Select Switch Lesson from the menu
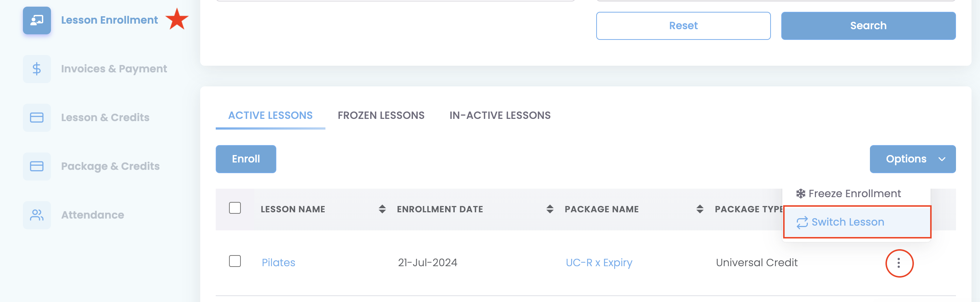The height and width of the screenshot is (302, 980). pos(847,222)
